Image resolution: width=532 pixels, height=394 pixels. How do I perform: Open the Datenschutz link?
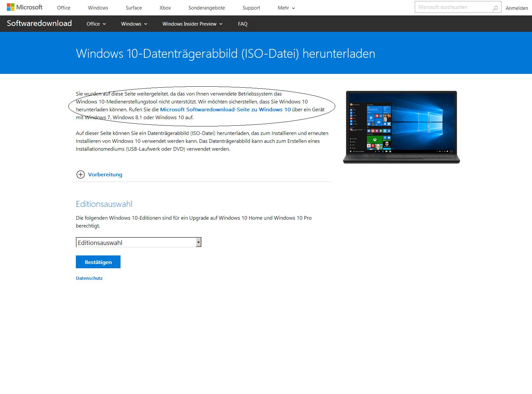click(89, 278)
